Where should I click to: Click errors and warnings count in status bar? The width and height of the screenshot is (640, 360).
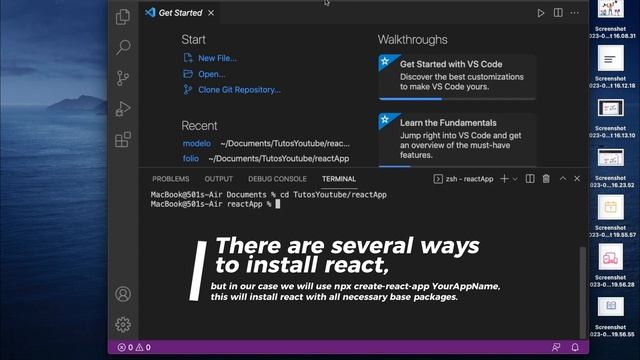(134, 347)
